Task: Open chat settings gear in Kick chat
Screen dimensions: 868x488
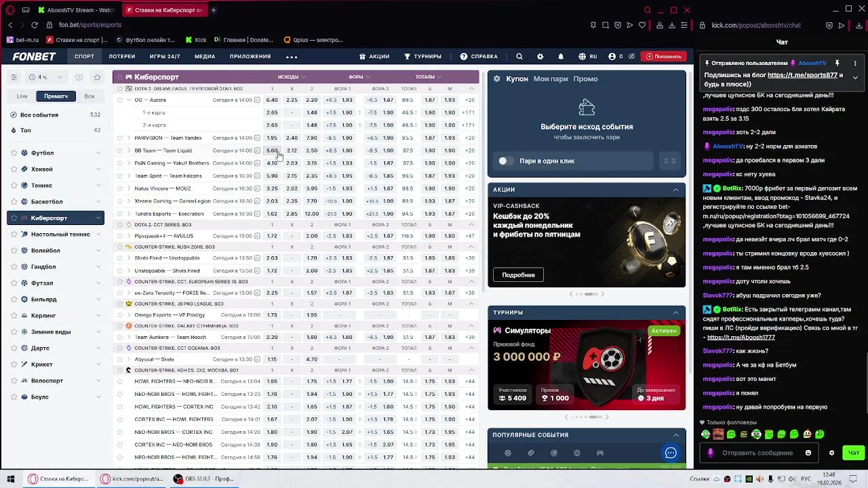Action: 832,453
